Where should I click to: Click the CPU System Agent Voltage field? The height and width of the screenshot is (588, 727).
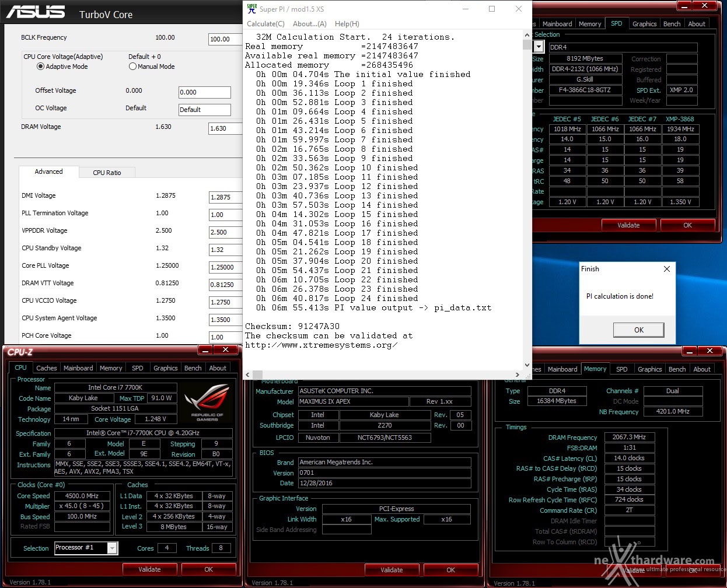225,320
